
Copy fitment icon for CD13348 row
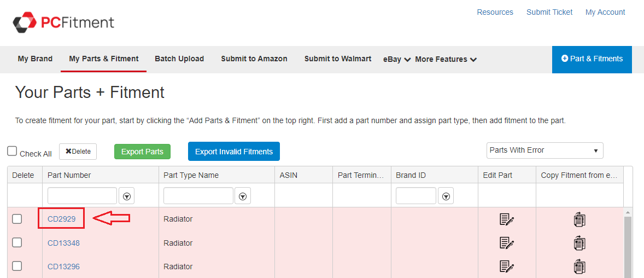(579, 243)
